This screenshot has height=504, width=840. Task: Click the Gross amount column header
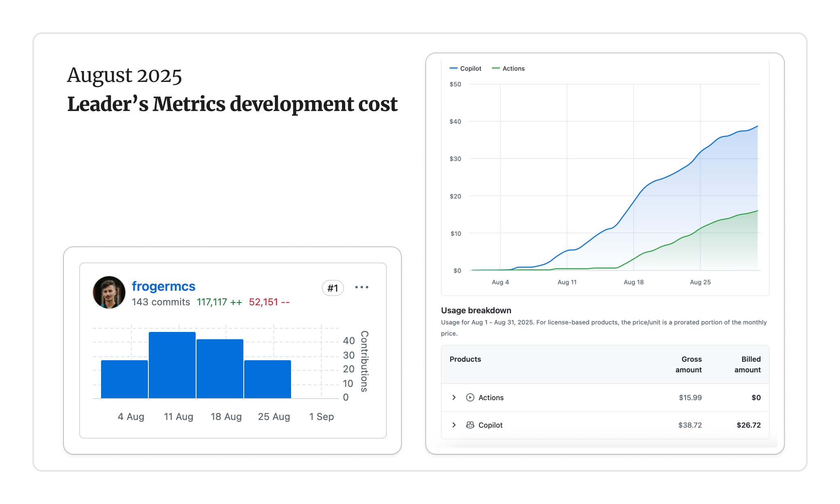pos(689,364)
